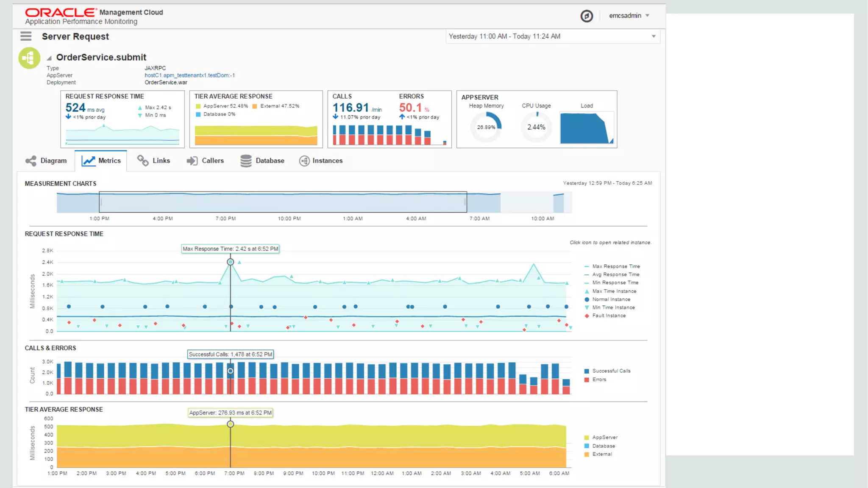The image size is (868, 488).
Task: Open the time range dropdown
Action: (x=654, y=36)
